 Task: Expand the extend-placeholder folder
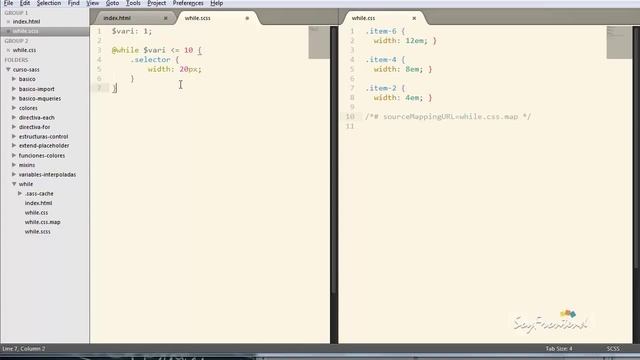tap(14, 146)
